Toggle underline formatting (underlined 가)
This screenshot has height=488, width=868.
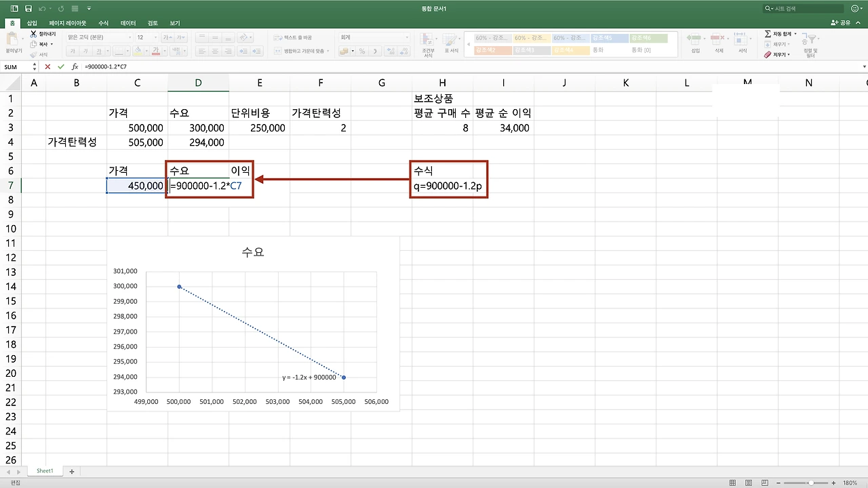pos(99,51)
